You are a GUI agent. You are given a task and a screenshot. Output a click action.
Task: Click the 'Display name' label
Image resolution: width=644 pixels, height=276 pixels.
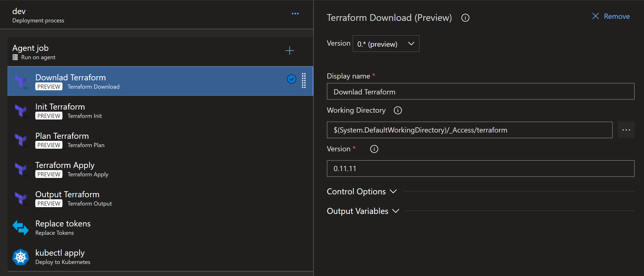pos(349,76)
